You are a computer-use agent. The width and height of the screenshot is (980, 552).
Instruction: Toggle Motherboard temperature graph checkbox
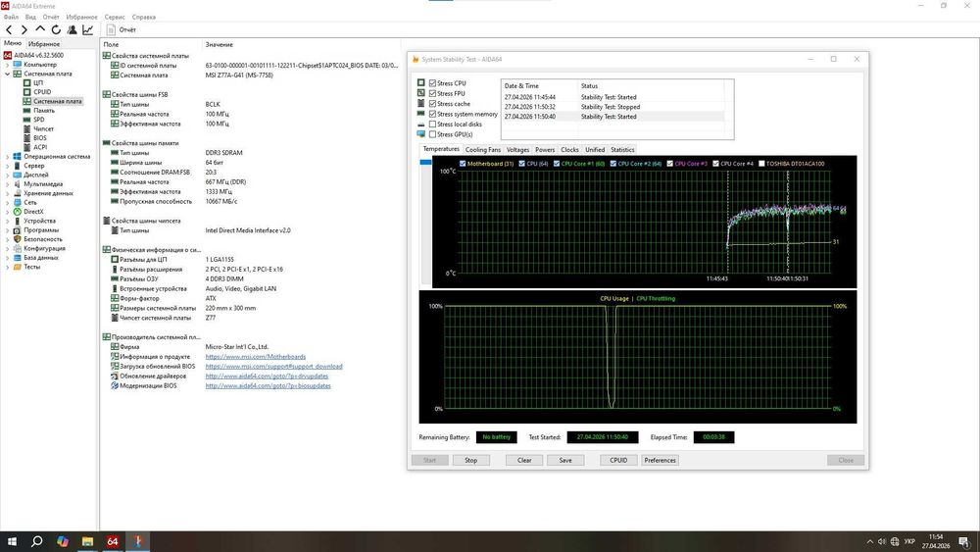(x=463, y=164)
